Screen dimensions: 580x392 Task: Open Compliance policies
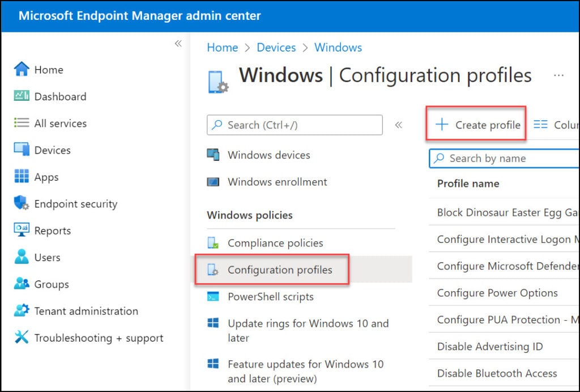[275, 243]
